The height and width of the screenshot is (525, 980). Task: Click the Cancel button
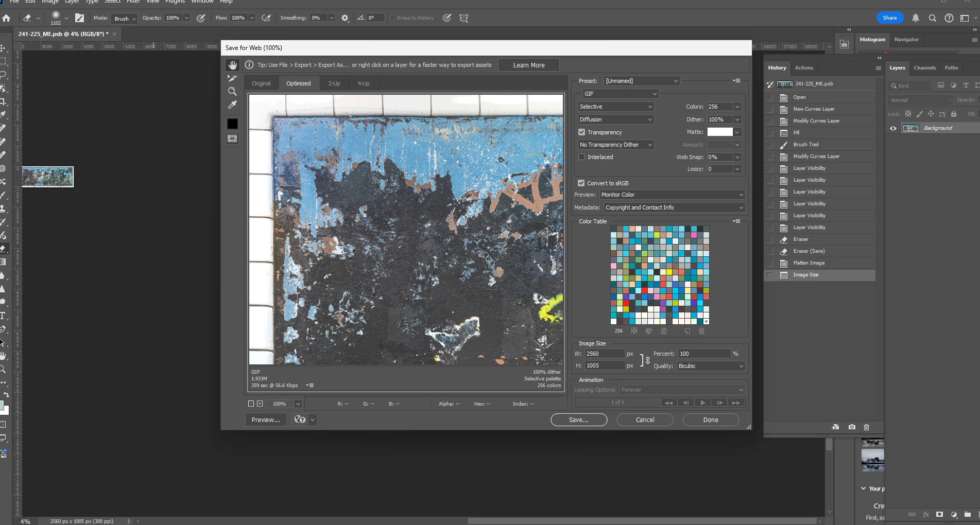645,420
